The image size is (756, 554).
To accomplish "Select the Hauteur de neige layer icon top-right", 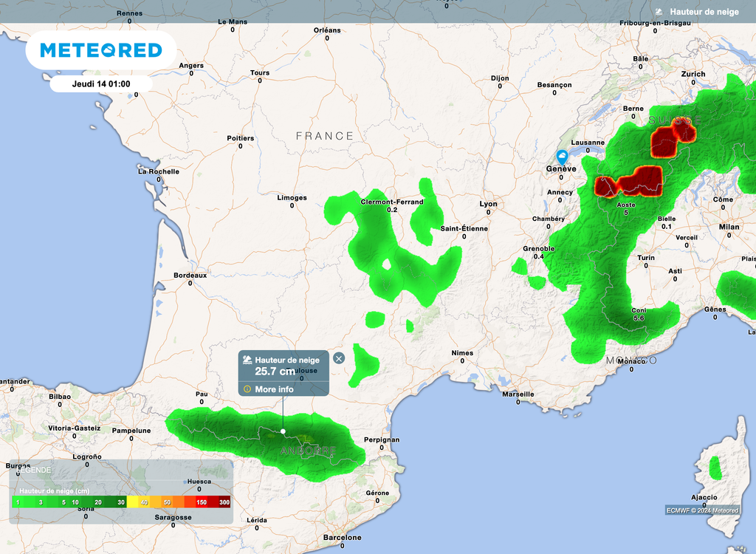I will pos(657,11).
